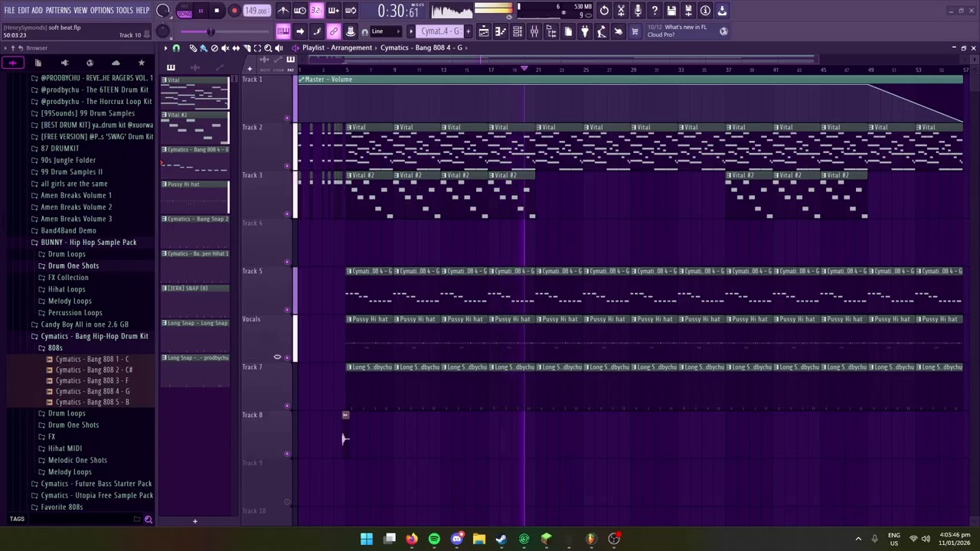Click the master volume knob
980x551 pixels.
(x=163, y=11)
